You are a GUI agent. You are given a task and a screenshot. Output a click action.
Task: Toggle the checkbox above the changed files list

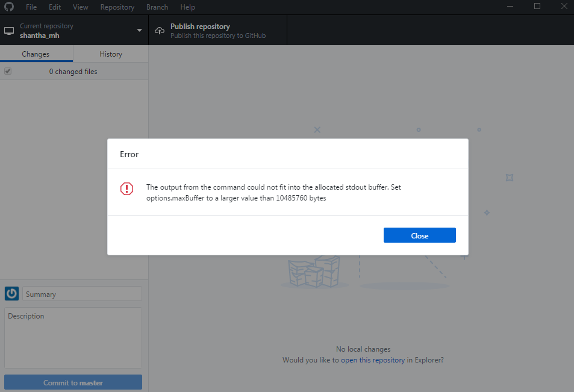(x=7, y=71)
